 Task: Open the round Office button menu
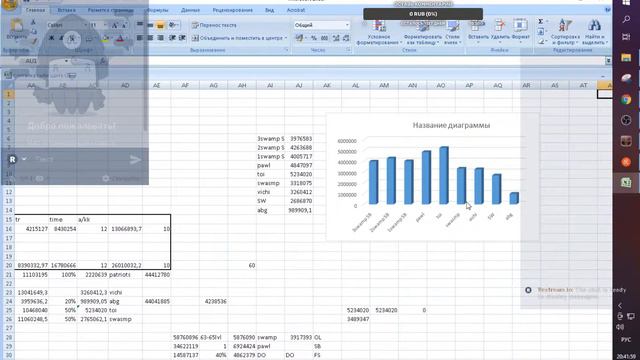tap(10, 5)
